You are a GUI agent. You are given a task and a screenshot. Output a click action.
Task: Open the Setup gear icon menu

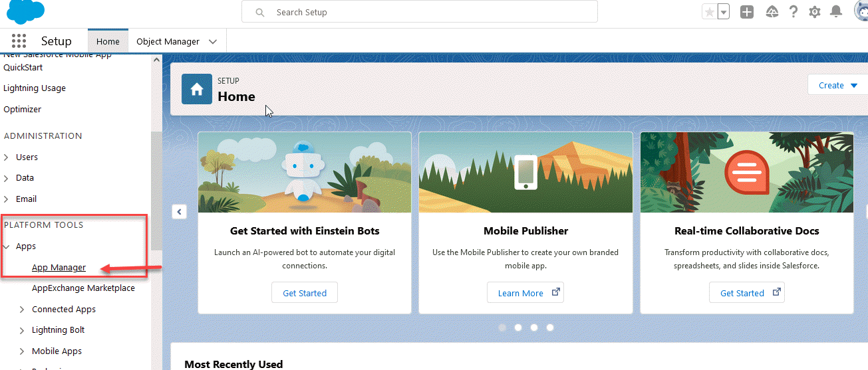point(814,12)
